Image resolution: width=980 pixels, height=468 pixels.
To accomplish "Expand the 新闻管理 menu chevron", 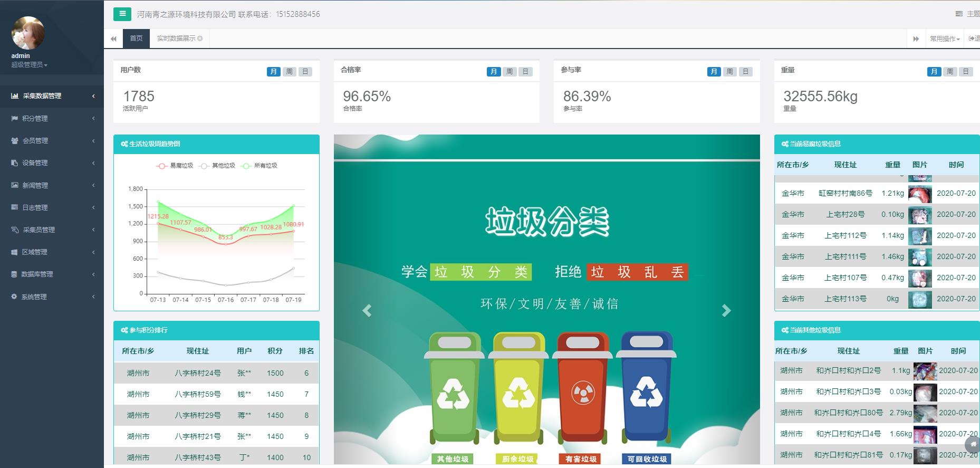I will [93, 185].
